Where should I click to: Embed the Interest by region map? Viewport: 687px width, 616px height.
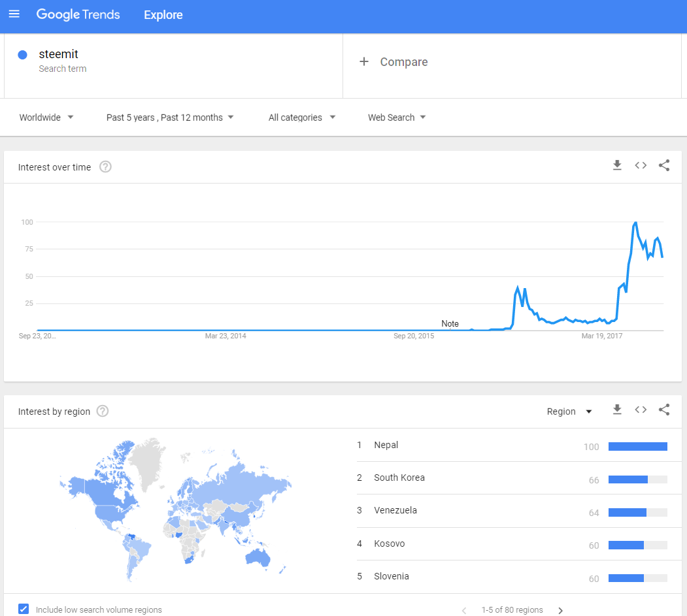pyautogui.click(x=641, y=410)
